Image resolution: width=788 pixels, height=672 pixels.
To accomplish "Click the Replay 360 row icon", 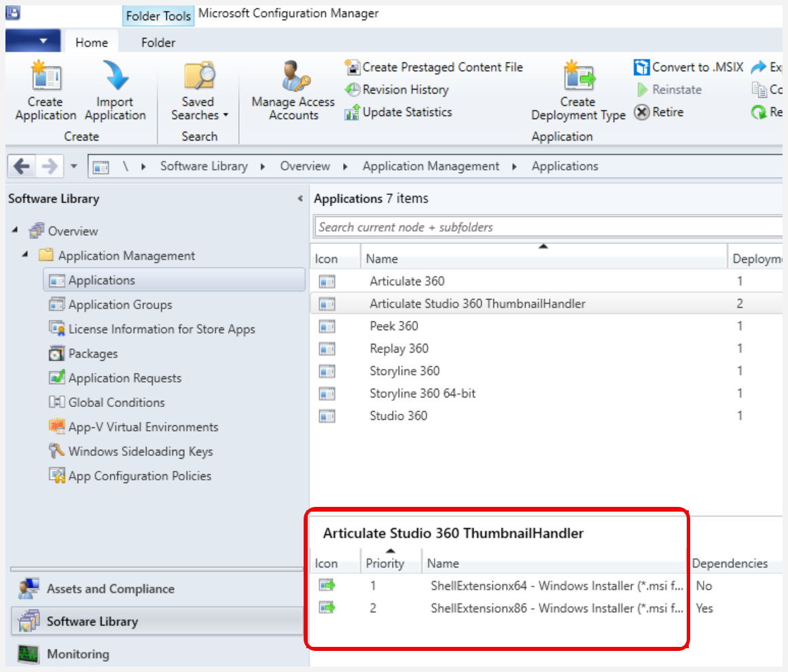I will point(327,349).
